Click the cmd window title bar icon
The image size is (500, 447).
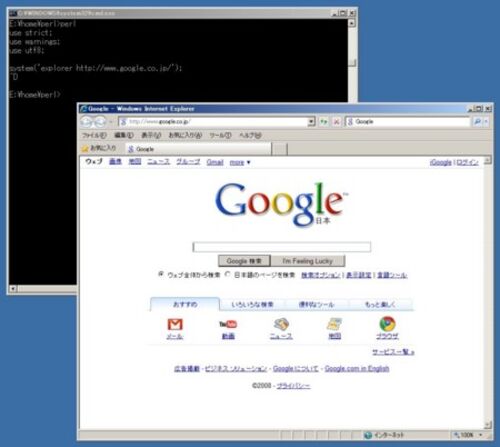click(13, 13)
